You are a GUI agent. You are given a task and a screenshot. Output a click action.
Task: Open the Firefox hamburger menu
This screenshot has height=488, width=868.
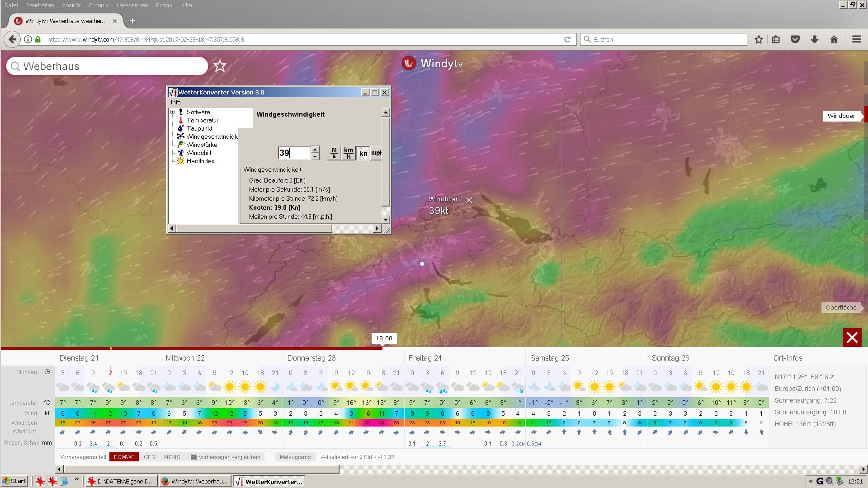point(856,39)
